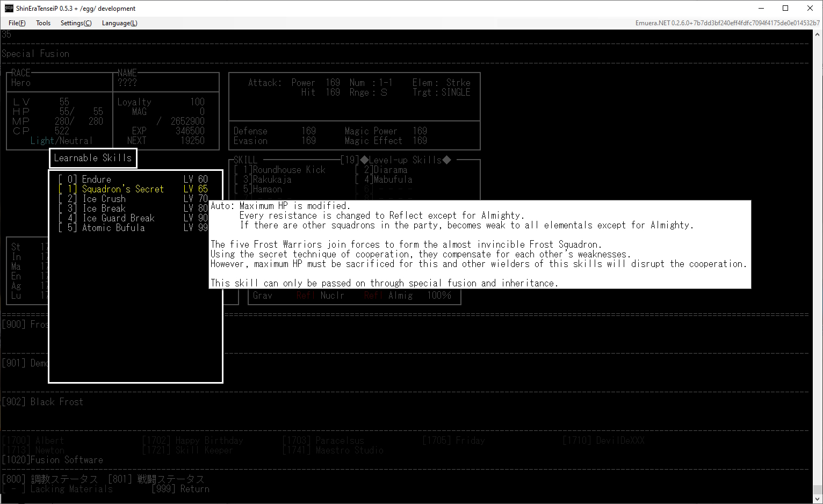Viewport: 823px width, 504px height.
Task: Click the NAME value ????
Action: 127,83
